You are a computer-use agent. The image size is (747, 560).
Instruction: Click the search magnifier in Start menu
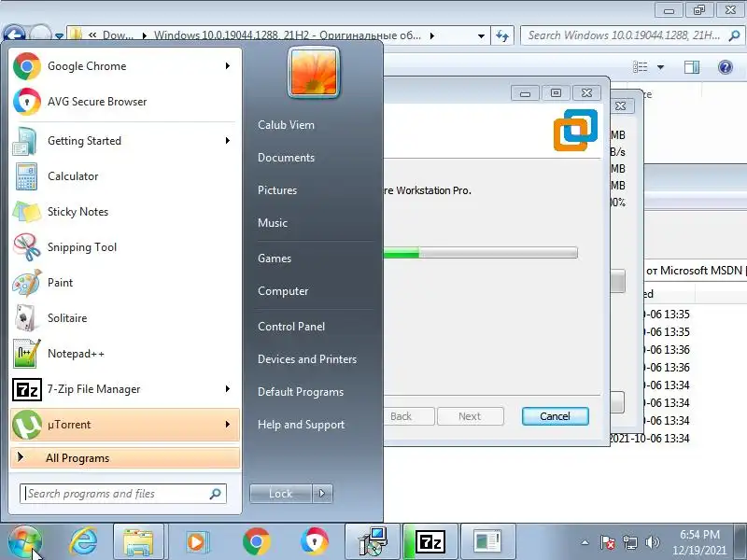coord(216,494)
